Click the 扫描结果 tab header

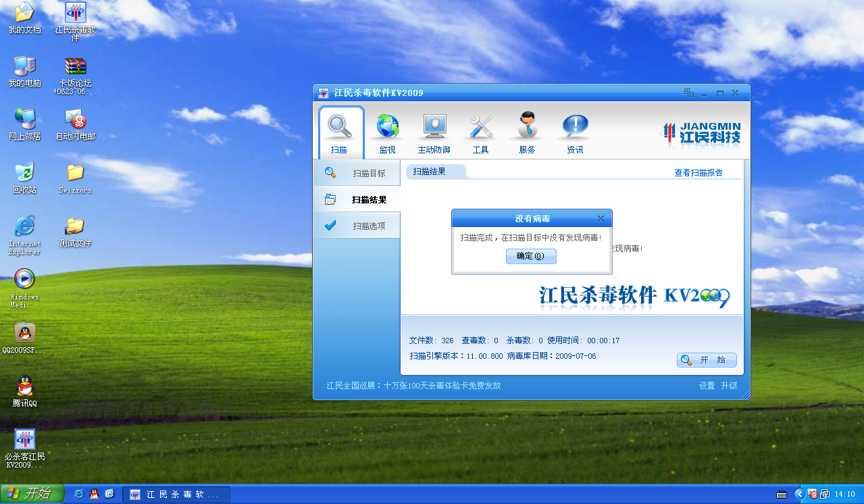point(436,172)
